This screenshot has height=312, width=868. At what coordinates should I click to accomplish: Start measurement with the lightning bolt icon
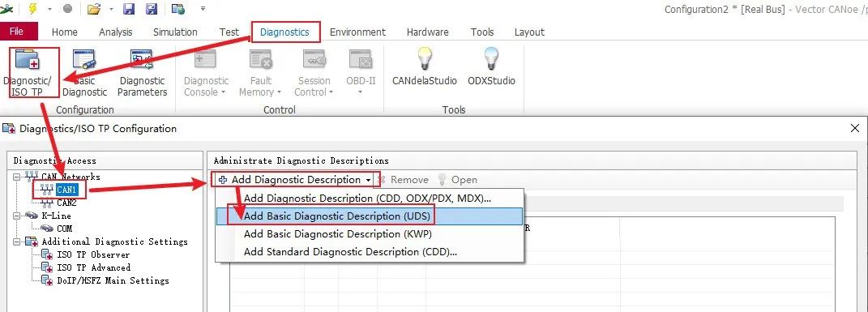[33, 9]
